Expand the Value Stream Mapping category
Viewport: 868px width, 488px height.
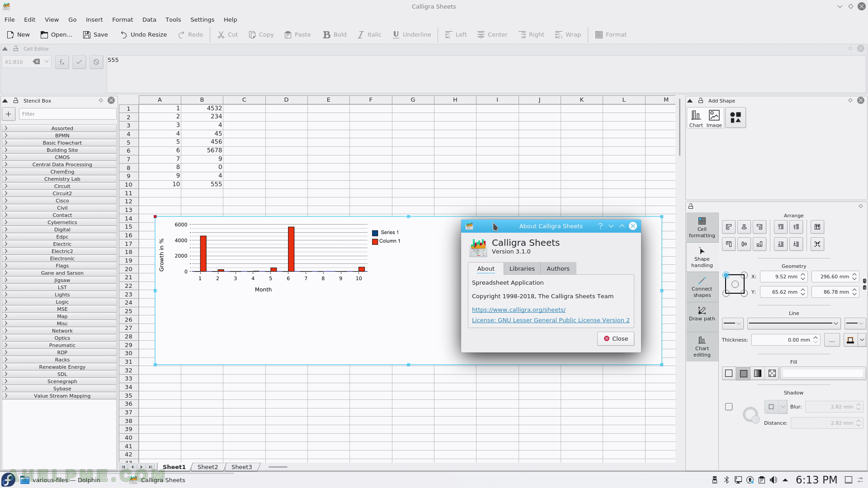coord(59,396)
